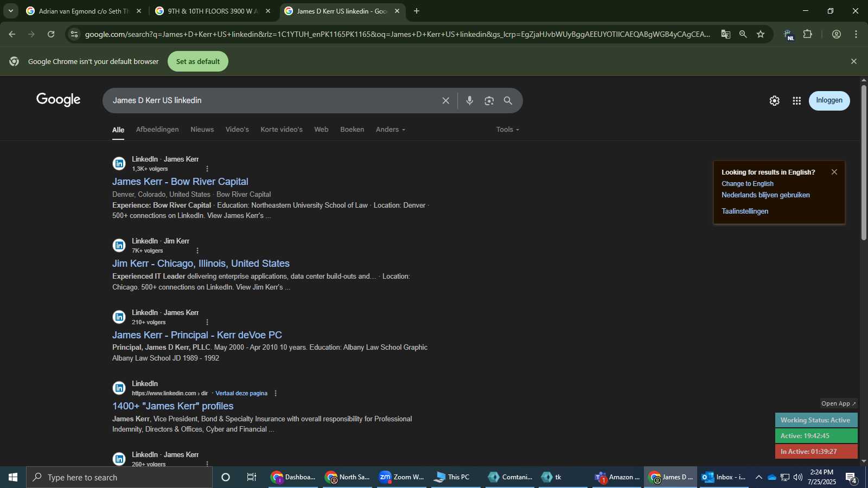Screen dimensions: 868x488
Task: Open Chrome three-dot menu
Action: click(856, 34)
